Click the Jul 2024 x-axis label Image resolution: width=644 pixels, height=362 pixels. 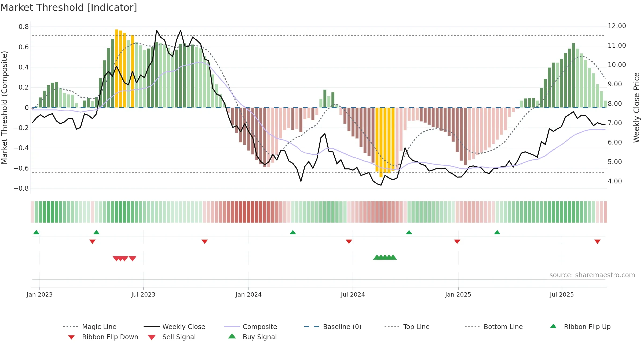tap(353, 294)
